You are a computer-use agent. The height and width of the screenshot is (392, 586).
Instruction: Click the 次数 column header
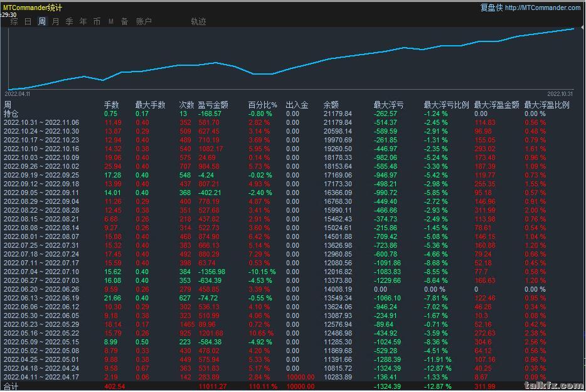pos(186,105)
